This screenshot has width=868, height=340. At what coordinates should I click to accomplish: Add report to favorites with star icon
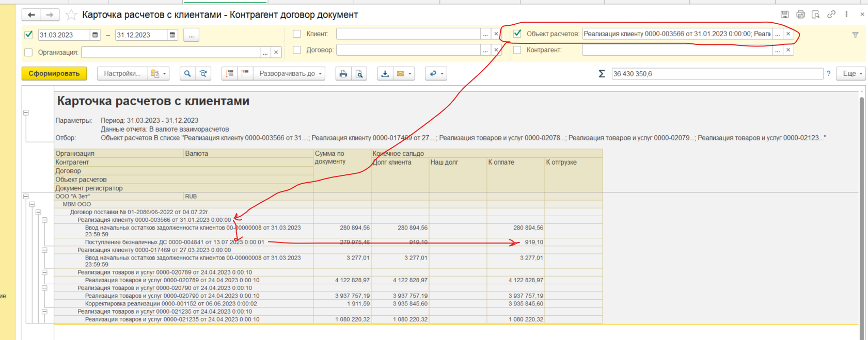point(72,15)
